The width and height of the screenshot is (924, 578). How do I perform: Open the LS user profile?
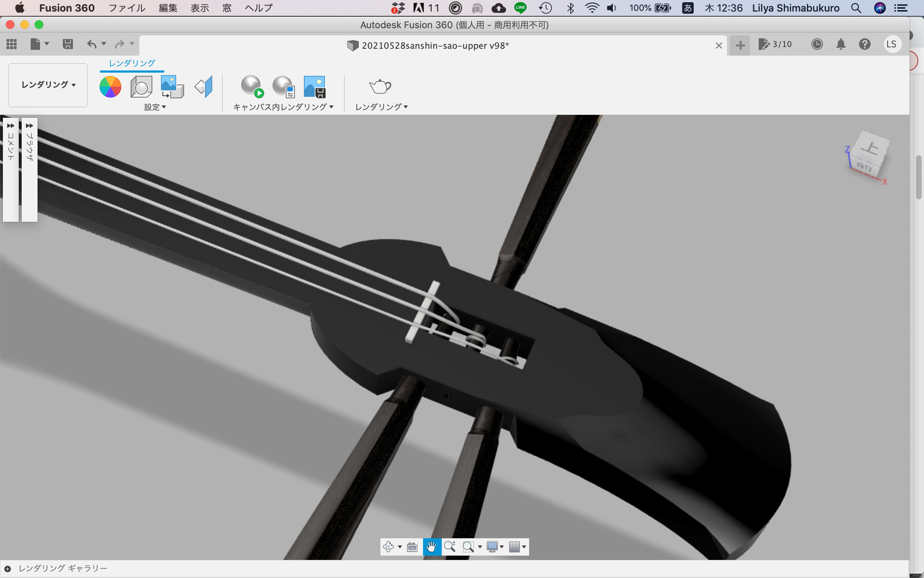892,44
